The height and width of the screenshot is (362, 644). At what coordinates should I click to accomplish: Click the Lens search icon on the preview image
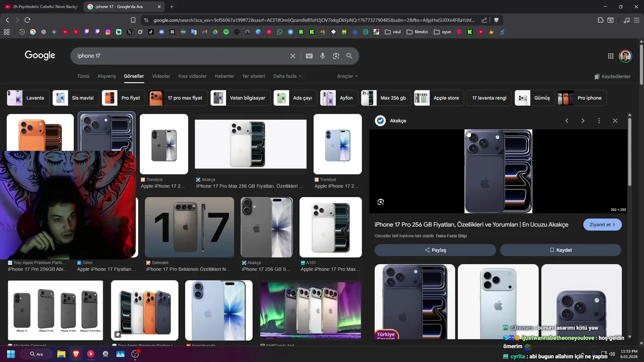pos(380,202)
